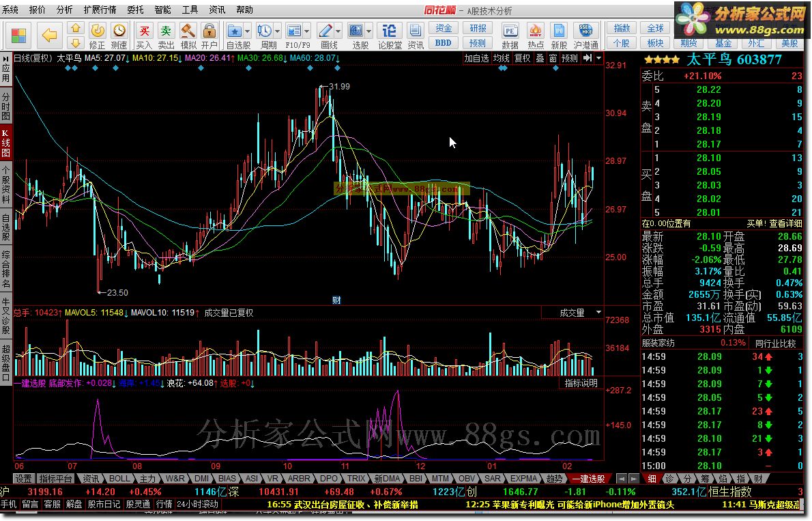Image resolution: width=812 pixels, height=521 pixels.
Task: Switch to the W&R indicator tab
Action: click(x=175, y=479)
